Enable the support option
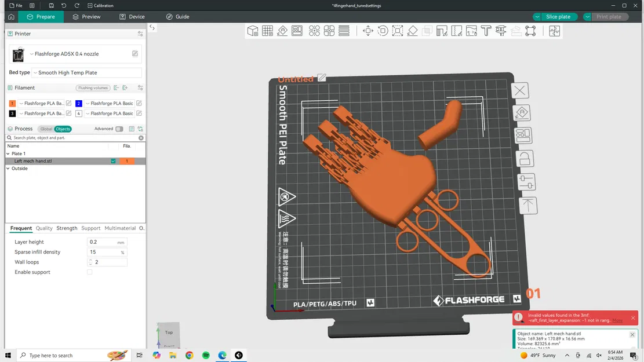Screen dimensions: 644x362 click(x=90, y=272)
